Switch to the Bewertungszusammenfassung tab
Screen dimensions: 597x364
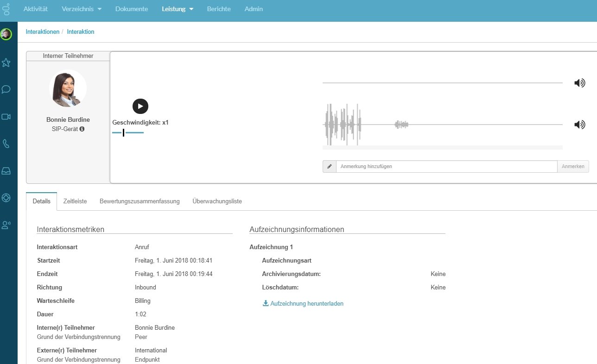[x=140, y=201]
